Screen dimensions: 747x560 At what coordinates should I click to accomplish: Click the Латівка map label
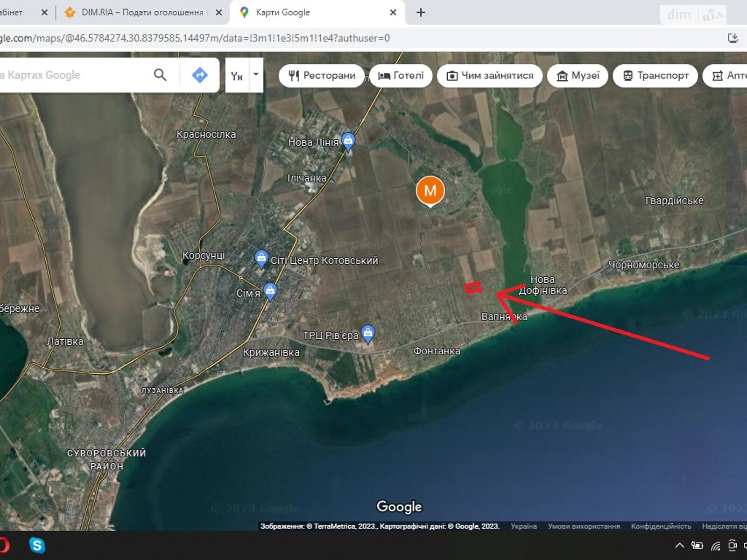65,341
